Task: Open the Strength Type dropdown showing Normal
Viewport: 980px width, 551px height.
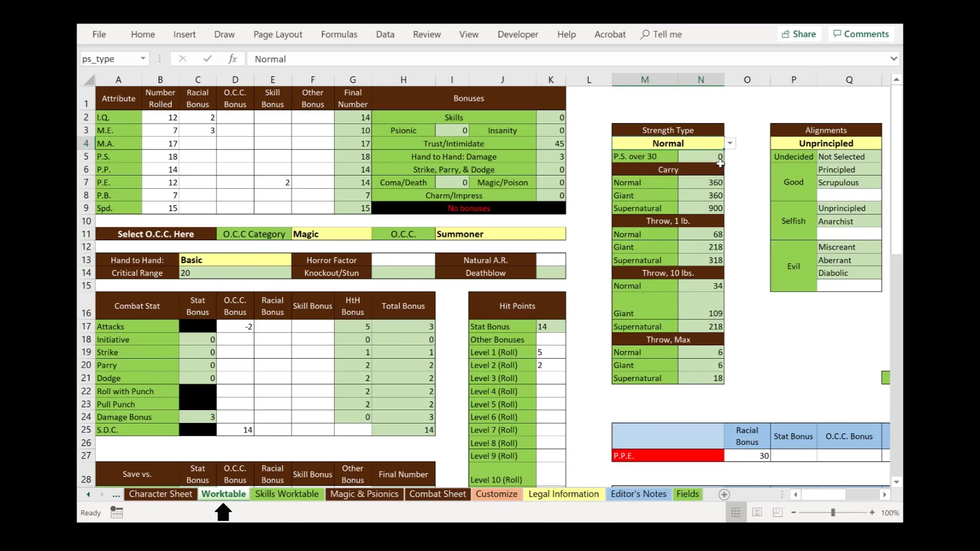Action: point(730,143)
